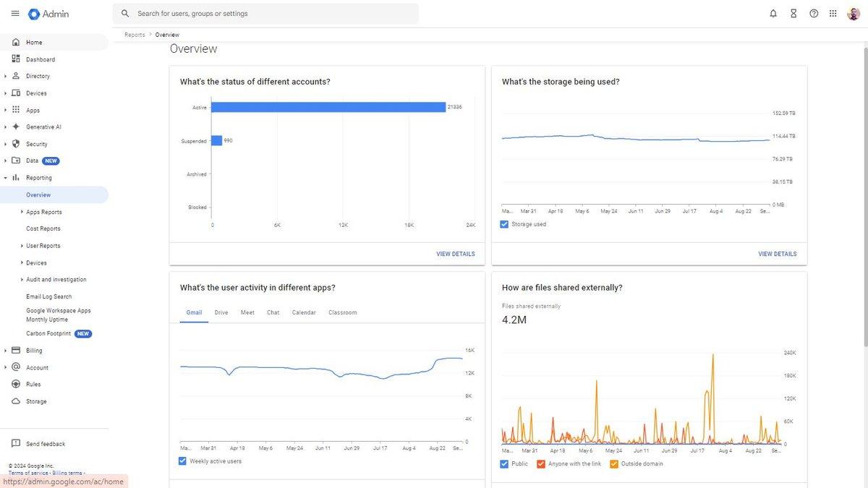The width and height of the screenshot is (868, 488).
Task: Click the Security shield icon
Action: click(x=16, y=144)
